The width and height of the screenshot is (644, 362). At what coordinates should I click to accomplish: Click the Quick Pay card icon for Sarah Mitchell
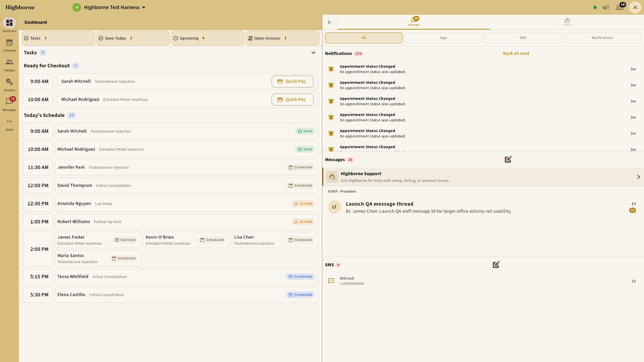click(280, 81)
